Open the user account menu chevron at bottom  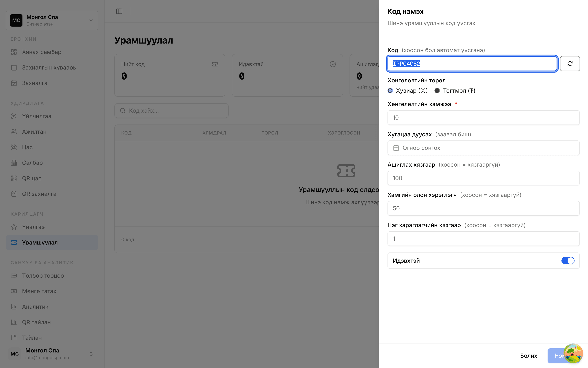[91, 354]
